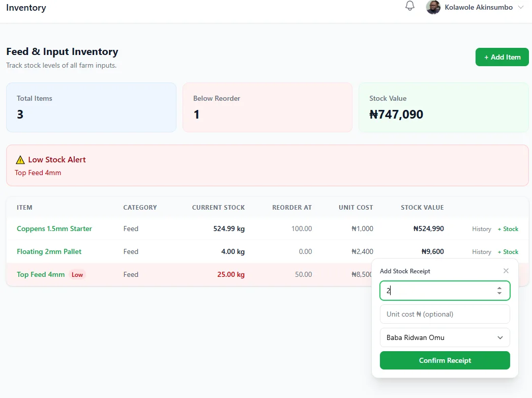Click the REORDER AT column header
The width and height of the screenshot is (532, 398).
292,208
